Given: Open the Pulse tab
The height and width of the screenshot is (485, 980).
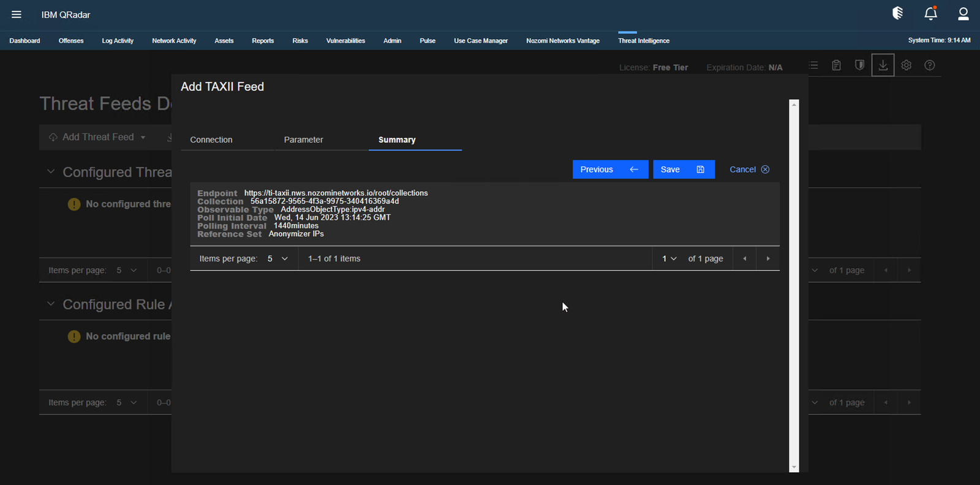Looking at the screenshot, I should click(428, 40).
